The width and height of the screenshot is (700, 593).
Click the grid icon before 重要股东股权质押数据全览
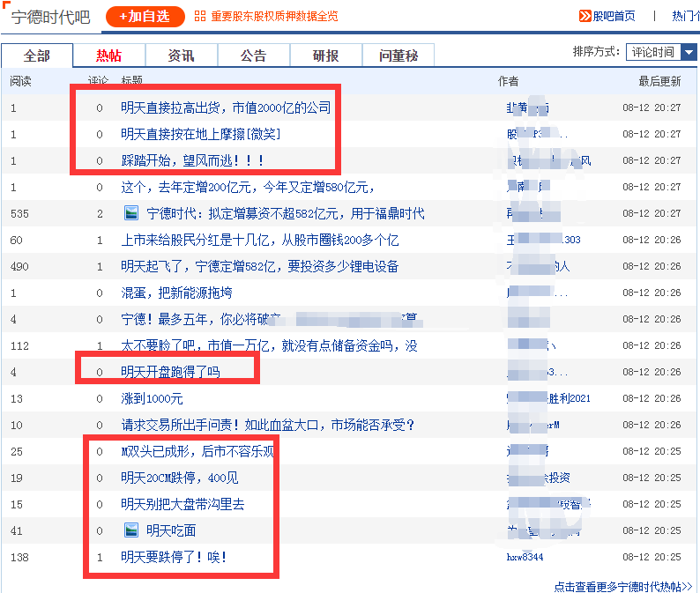point(200,17)
